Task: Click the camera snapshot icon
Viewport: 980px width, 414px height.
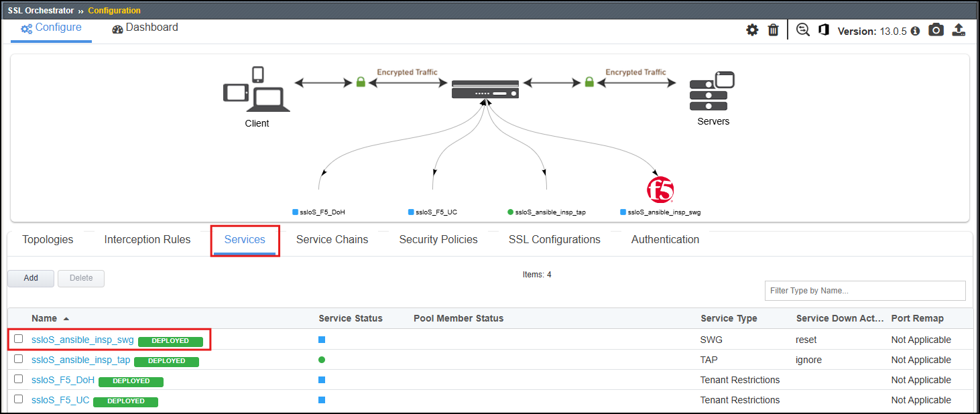Action: [x=936, y=30]
